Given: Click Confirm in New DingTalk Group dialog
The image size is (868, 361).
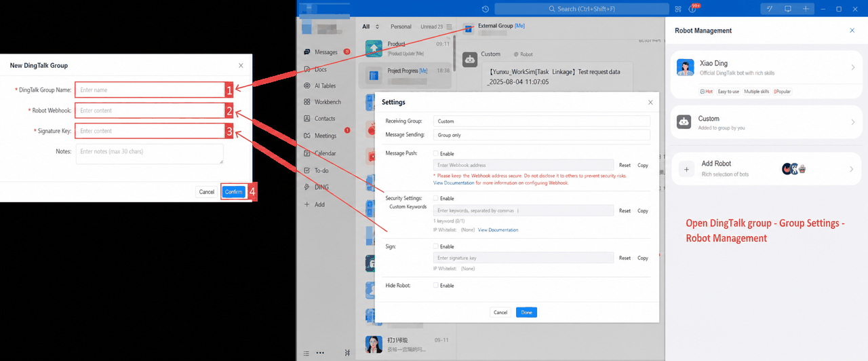Looking at the screenshot, I should (x=233, y=192).
